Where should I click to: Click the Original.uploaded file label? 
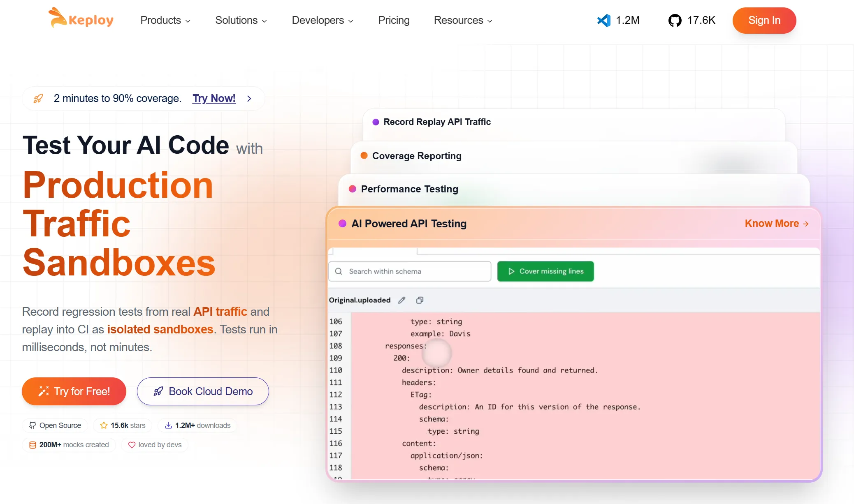pos(360,300)
